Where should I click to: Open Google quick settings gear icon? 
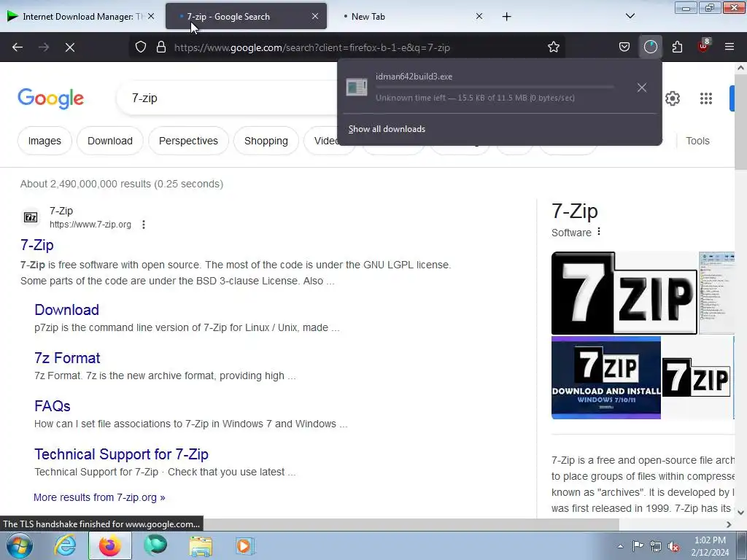pyautogui.click(x=672, y=98)
